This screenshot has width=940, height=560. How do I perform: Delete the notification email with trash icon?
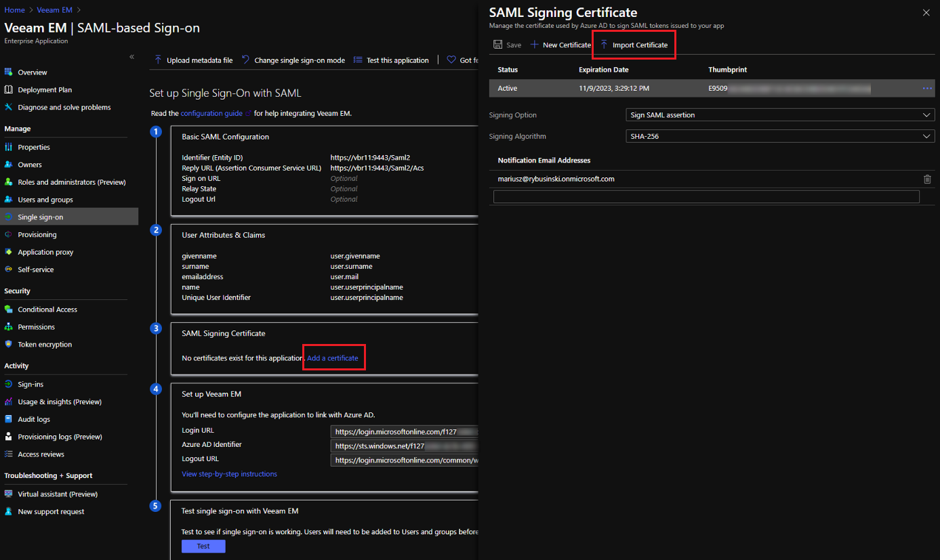pyautogui.click(x=927, y=179)
